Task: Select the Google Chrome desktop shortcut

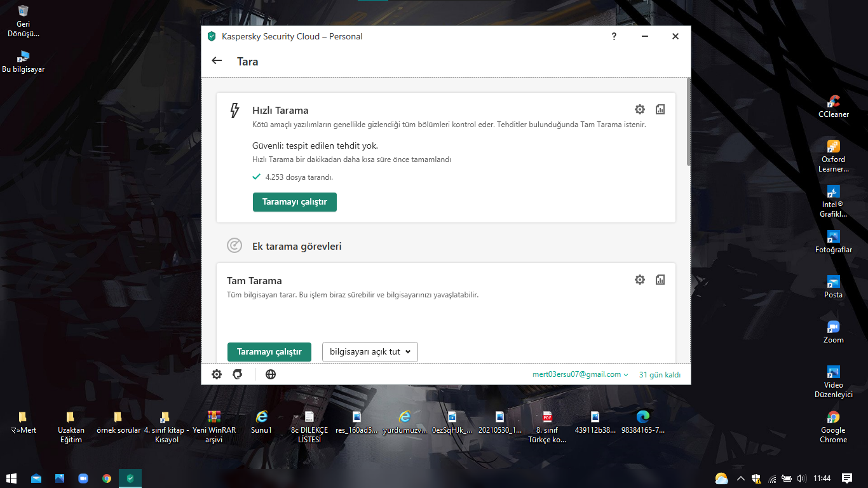Action: (x=834, y=426)
